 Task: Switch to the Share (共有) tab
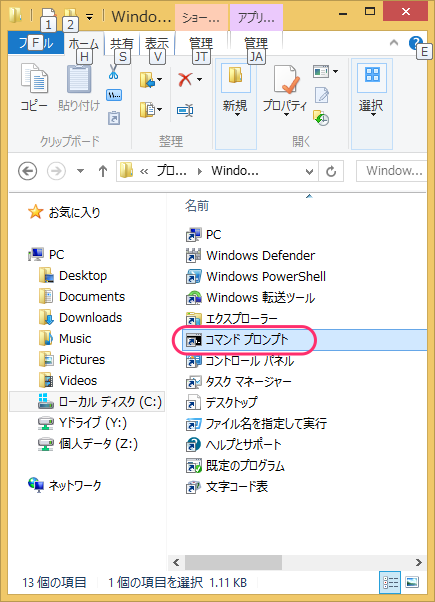[122, 44]
